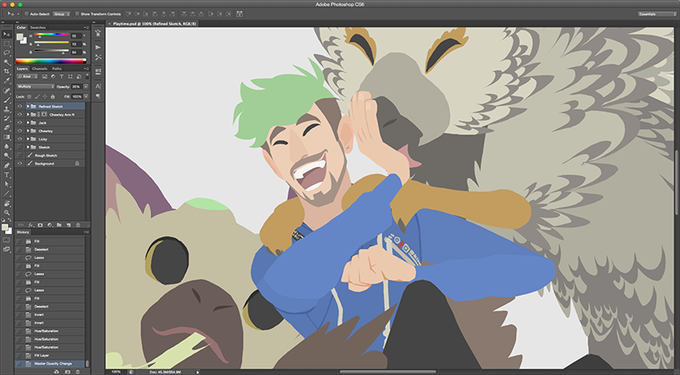Image resolution: width=680 pixels, height=375 pixels.
Task: Select the Line shape tool
Action: click(7, 193)
